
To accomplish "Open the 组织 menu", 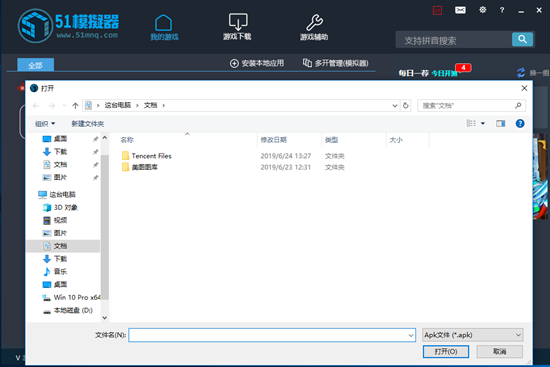I will click(45, 124).
